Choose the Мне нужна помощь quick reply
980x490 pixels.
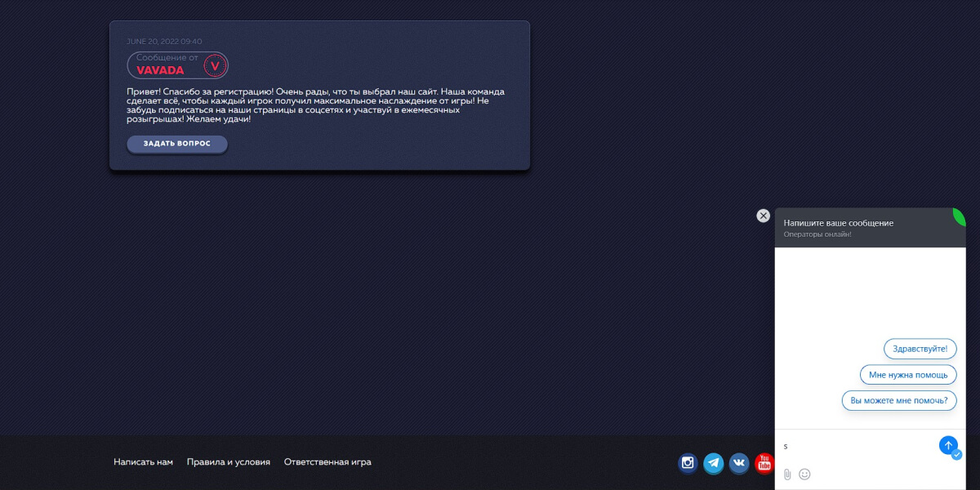907,375
